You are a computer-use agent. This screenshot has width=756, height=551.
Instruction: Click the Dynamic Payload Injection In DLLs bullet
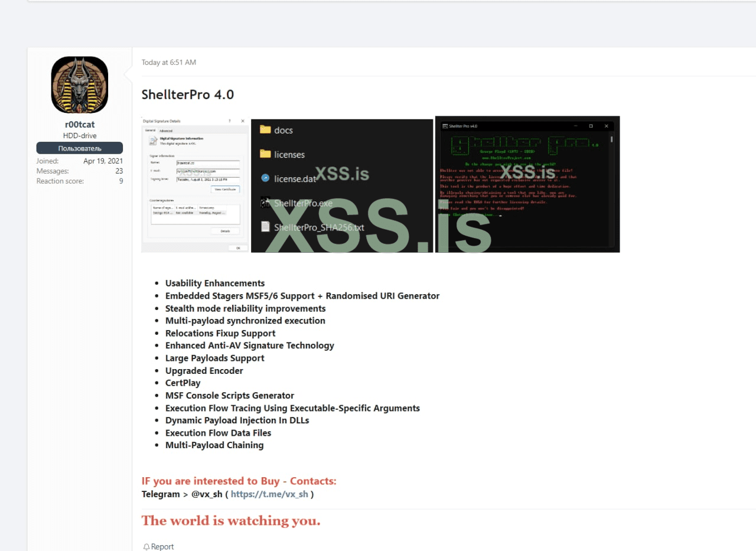tap(237, 420)
